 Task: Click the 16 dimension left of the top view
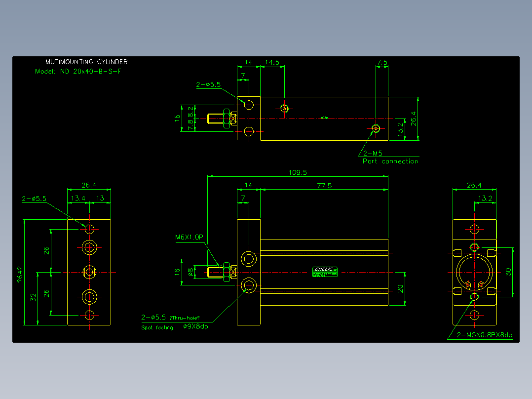point(177,118)
